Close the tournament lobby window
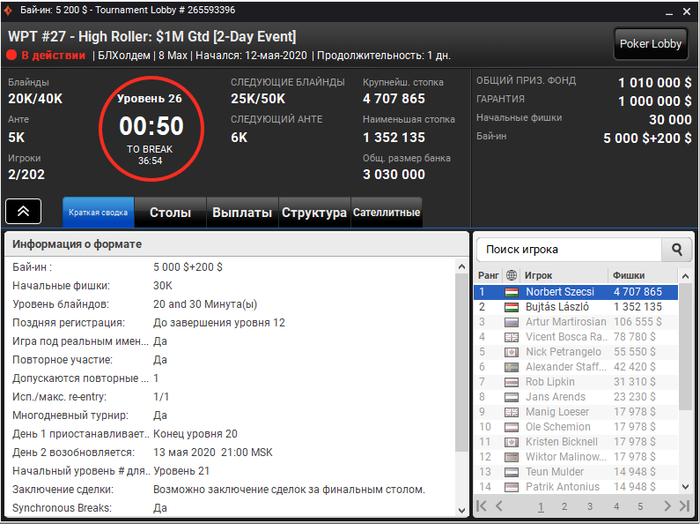The image size is (700, 524). tap(687, 12)
